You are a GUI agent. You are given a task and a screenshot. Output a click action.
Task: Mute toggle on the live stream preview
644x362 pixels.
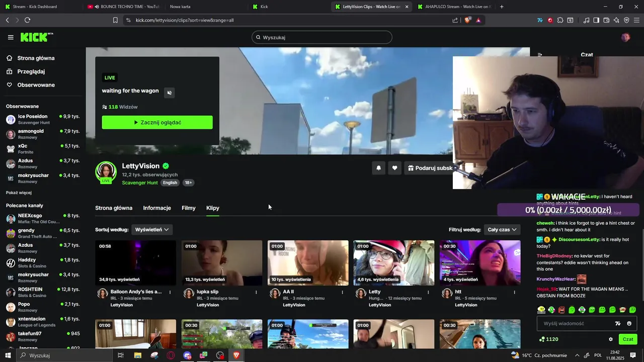(170, 93)
